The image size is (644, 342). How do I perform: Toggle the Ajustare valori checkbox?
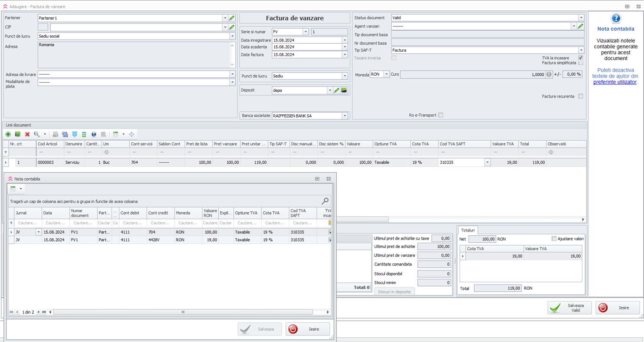point(554,239)
